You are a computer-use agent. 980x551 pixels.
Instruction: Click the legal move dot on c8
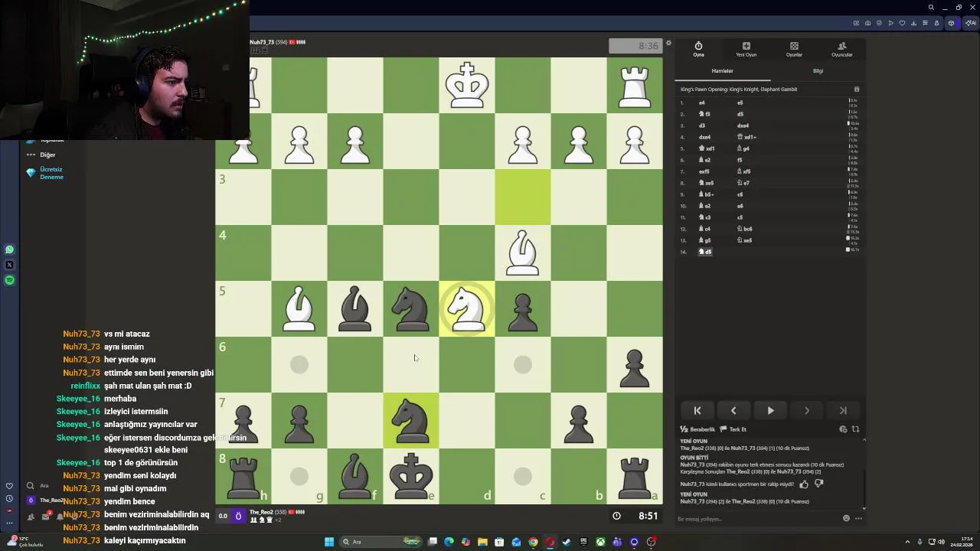pyautogui.click(x=523, y=476)
